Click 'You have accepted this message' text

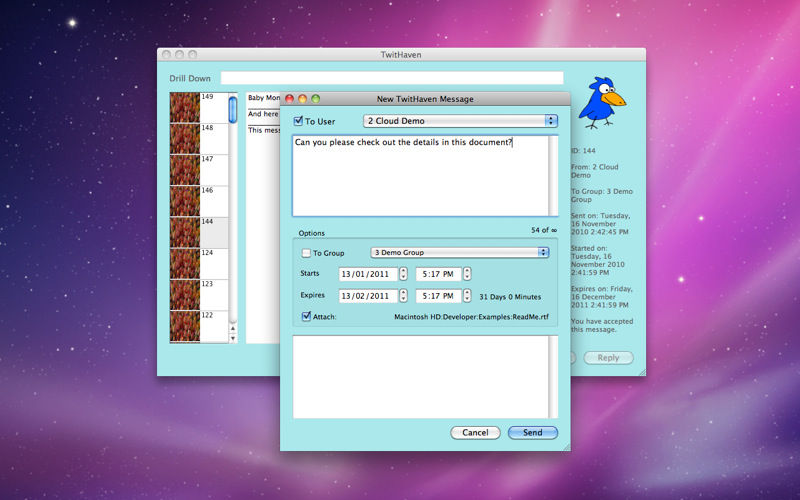[602, 326]
